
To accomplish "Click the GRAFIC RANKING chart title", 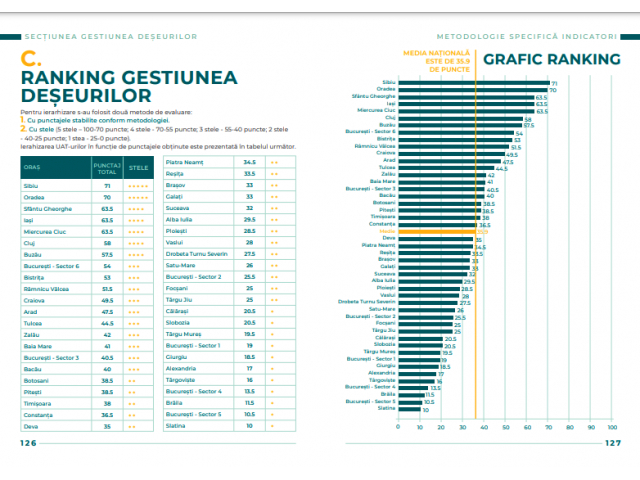I will [x=550, y=59].
